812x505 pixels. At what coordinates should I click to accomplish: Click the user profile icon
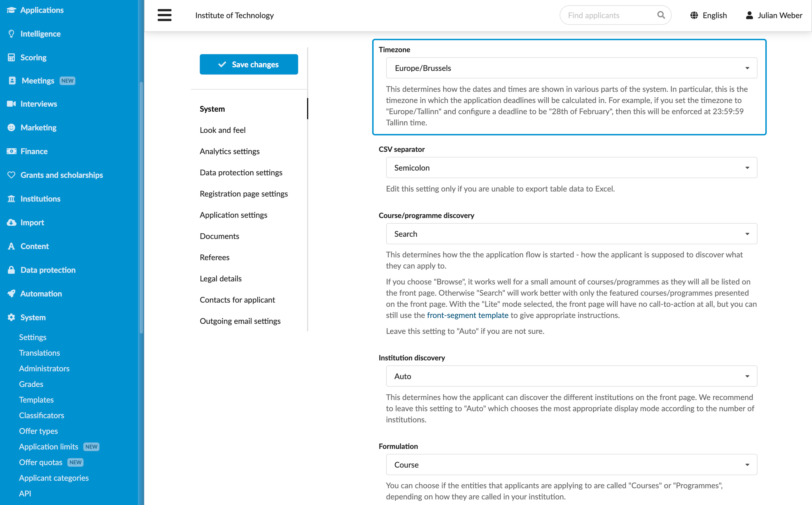tap(749, 15)
